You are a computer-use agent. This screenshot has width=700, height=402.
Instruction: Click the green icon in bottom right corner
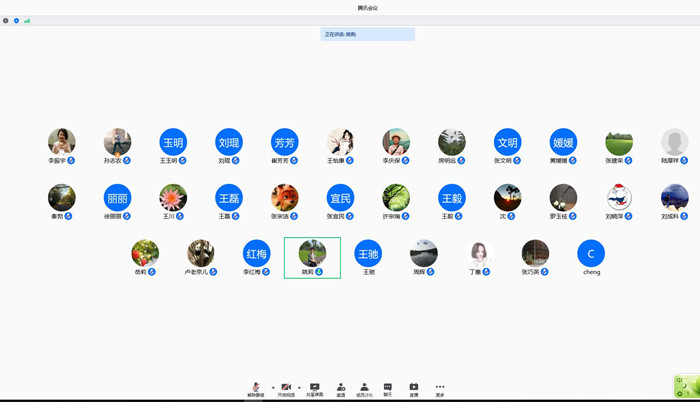[x=686, y=387]
